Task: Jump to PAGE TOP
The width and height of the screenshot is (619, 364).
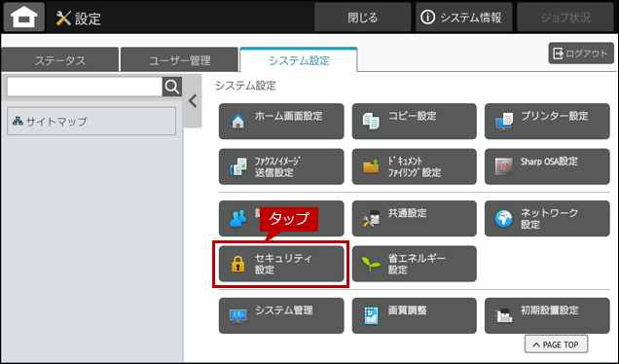Action: tap(556, 345)
